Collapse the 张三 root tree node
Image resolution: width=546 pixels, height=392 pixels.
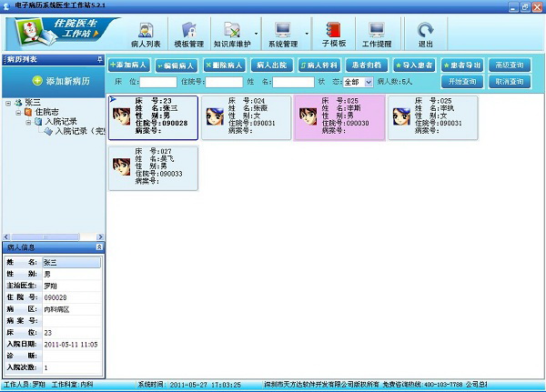click(x=8, y=102)
